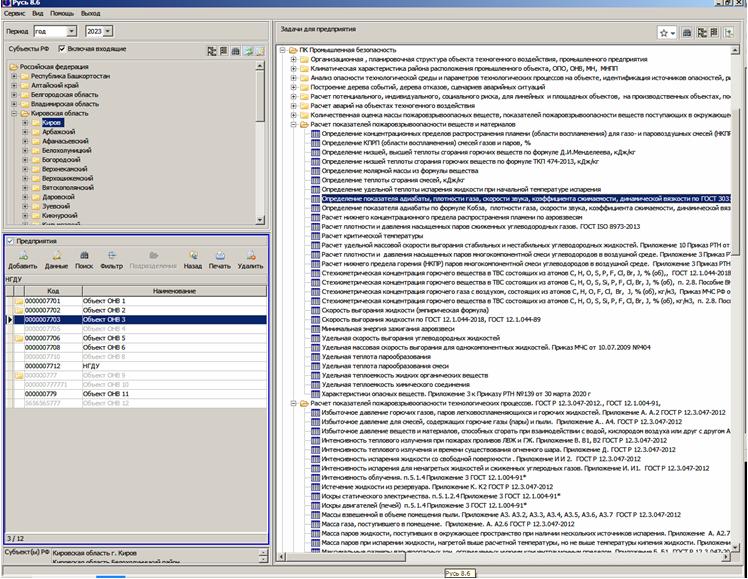The width and height of the screenshot is (748, 579).
Task: Select task Интенсивность облучения п.5.1.4
Action: (424, 478)
